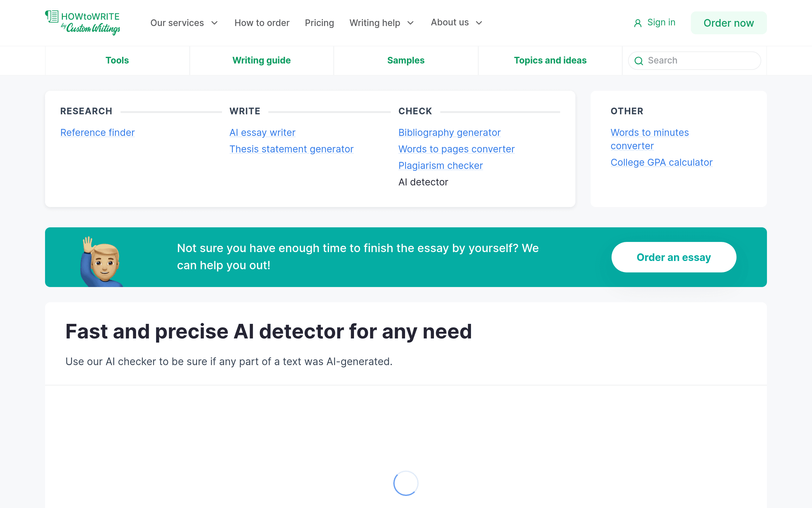Open the Words to minutes converter

[650, 139]
